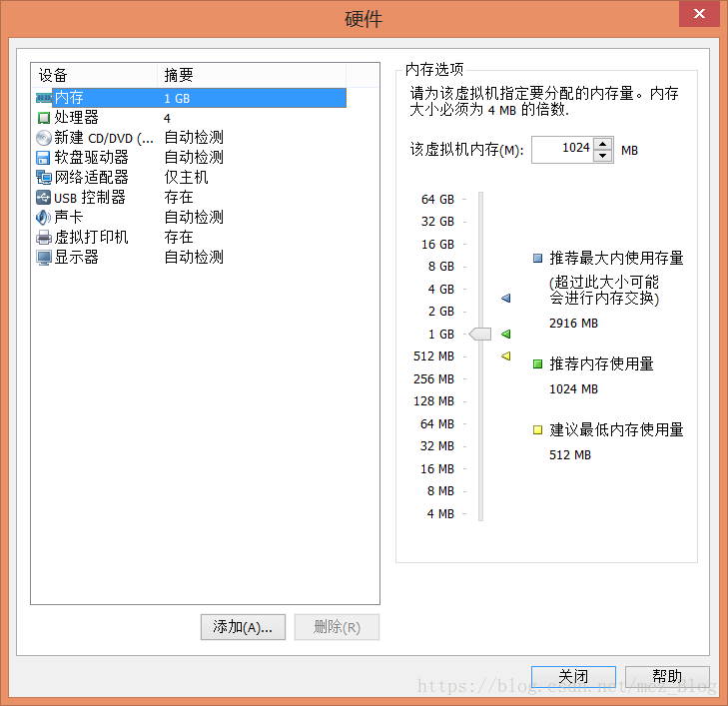Click the 32 MB slider label

pyautogui.click(x=437, y=446)
